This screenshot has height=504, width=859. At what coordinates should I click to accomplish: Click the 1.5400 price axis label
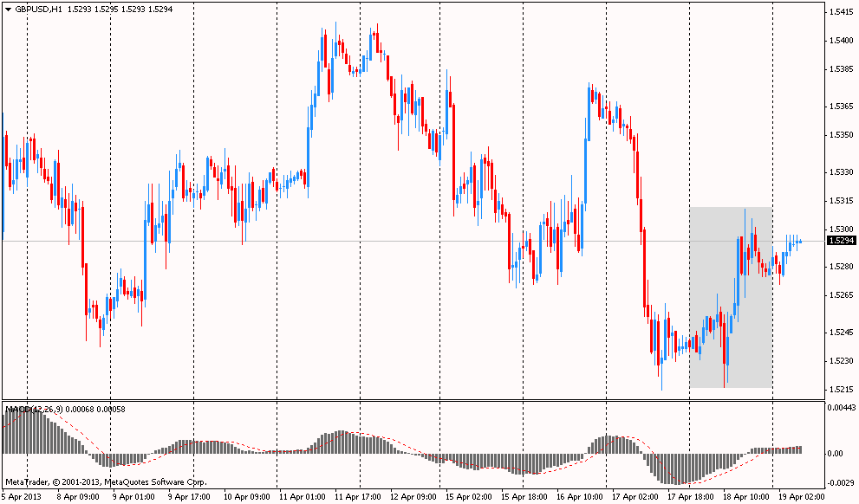point(839,41)
